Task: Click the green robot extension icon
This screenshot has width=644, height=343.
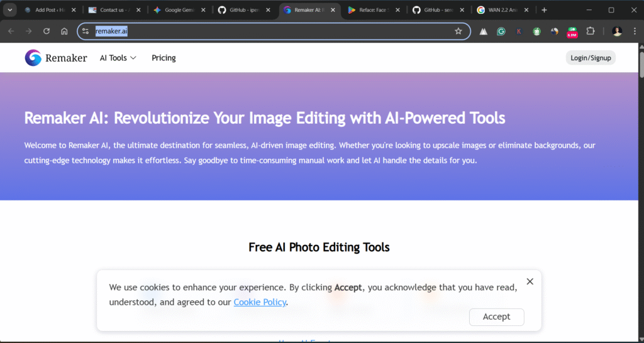Action: [536, 31]
